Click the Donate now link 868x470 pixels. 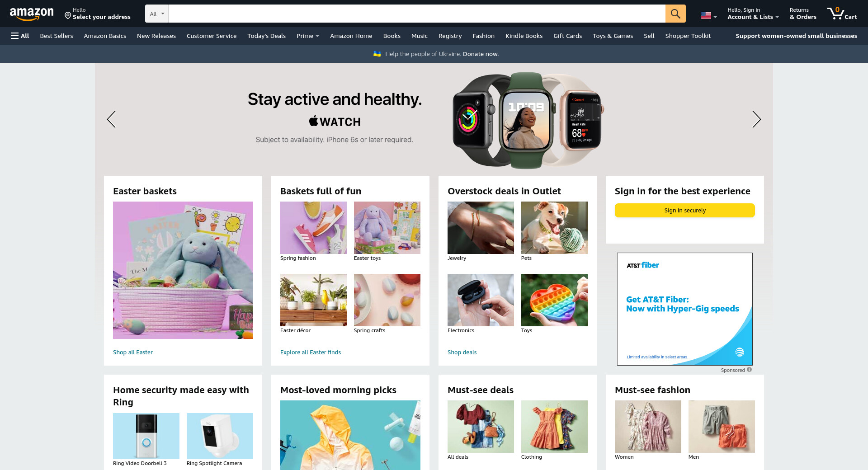481,54
